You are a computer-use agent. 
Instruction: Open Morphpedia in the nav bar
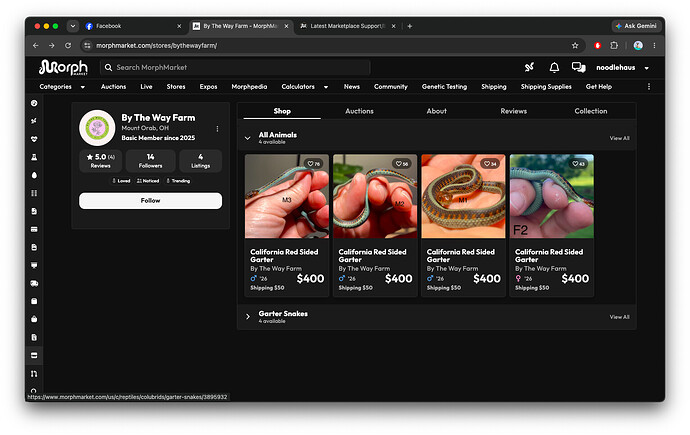249,87
